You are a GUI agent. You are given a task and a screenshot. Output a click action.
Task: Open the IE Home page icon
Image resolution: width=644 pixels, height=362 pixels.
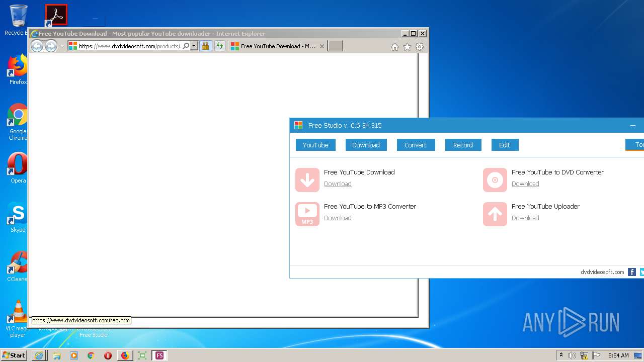pos(395,47)
